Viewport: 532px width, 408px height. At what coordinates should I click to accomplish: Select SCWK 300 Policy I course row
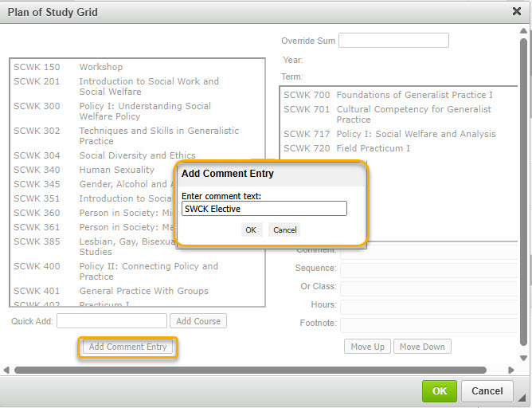coord(137,111)
